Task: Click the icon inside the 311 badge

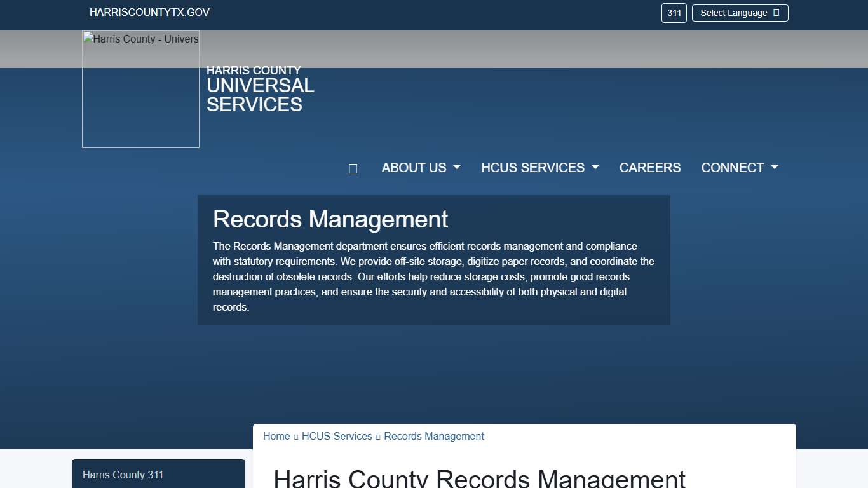Action: coord(674,13)
